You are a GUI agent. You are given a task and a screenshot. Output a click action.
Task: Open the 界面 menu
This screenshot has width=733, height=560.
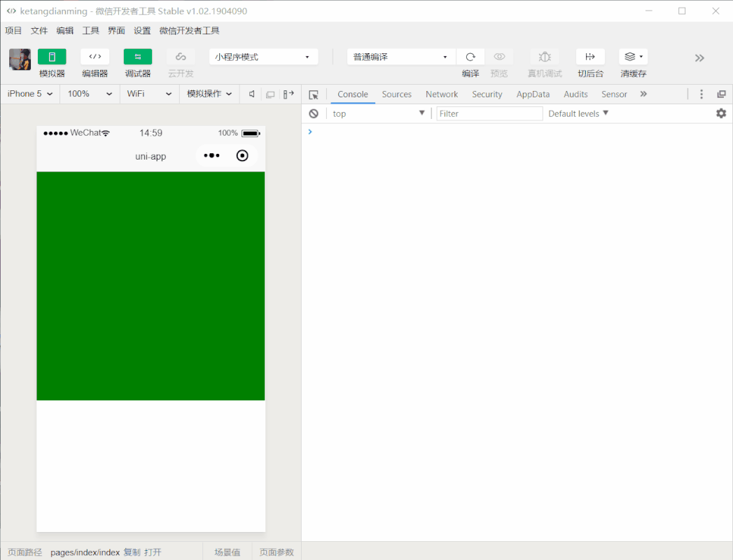point(116,31)
